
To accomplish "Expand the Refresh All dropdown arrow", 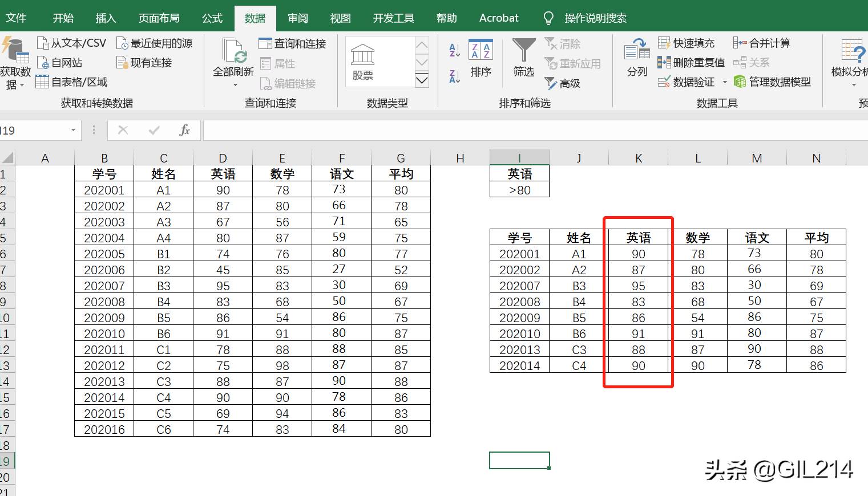I will pos(235,85).
